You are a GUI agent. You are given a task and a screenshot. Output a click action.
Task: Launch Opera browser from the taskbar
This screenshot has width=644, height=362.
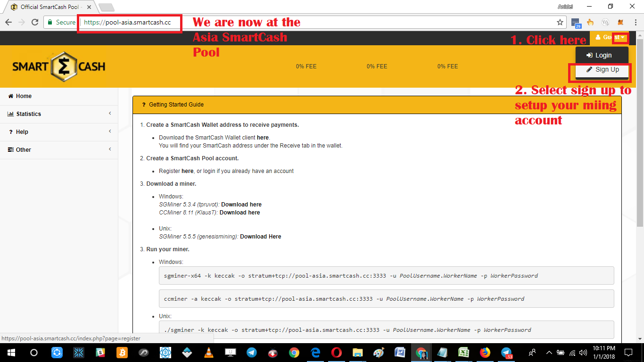(x=337, y=352)
